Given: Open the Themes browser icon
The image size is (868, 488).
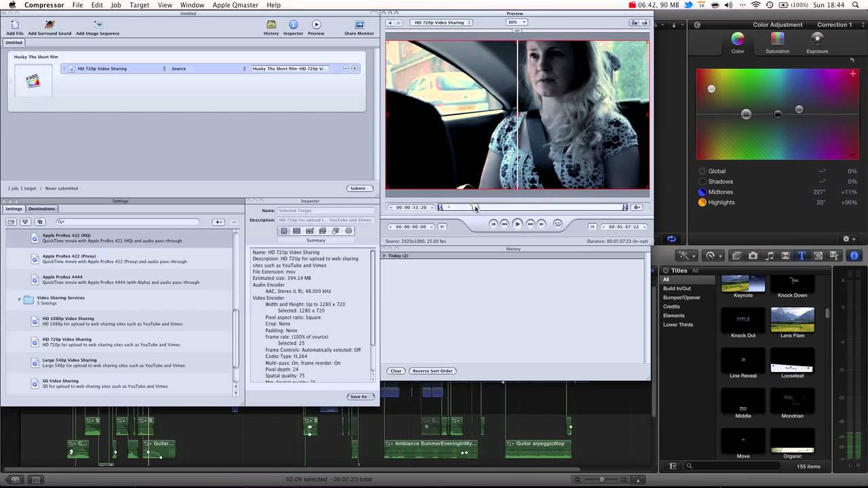Looking at the screenshot, I should point(834,256).
